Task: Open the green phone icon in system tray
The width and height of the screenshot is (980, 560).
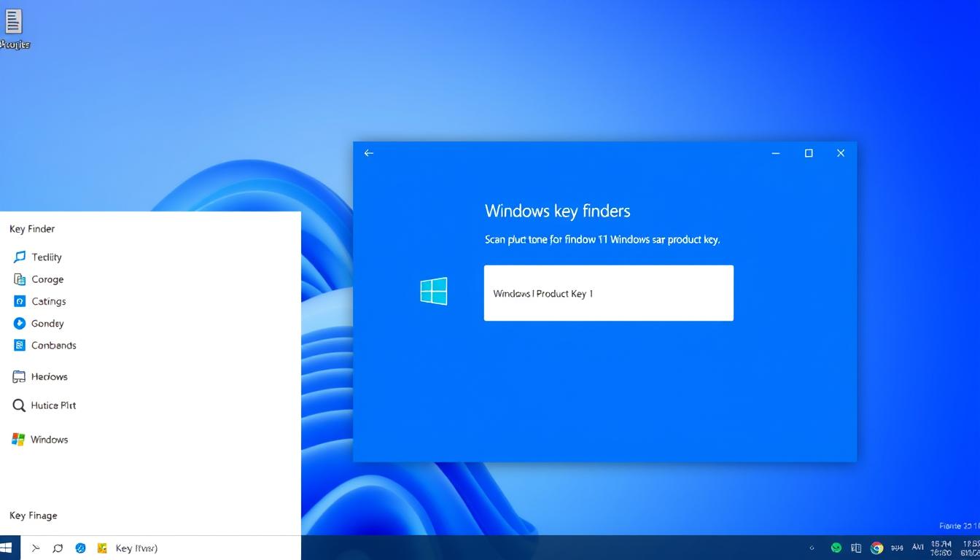Action: 836,548
